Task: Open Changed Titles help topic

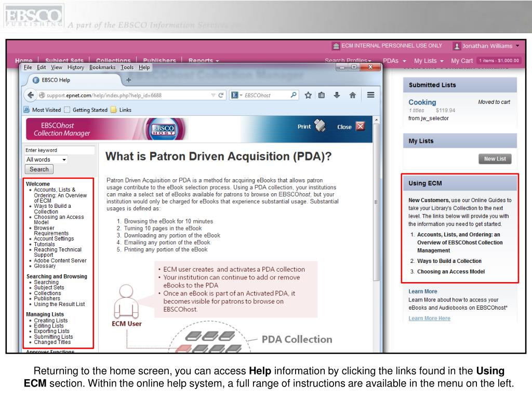Action: [52, 342]
